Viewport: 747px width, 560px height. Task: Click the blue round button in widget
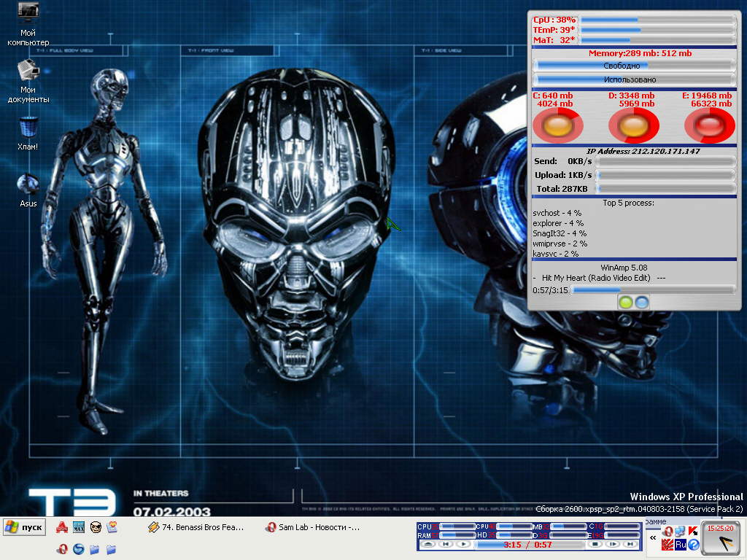pos(642,303)
